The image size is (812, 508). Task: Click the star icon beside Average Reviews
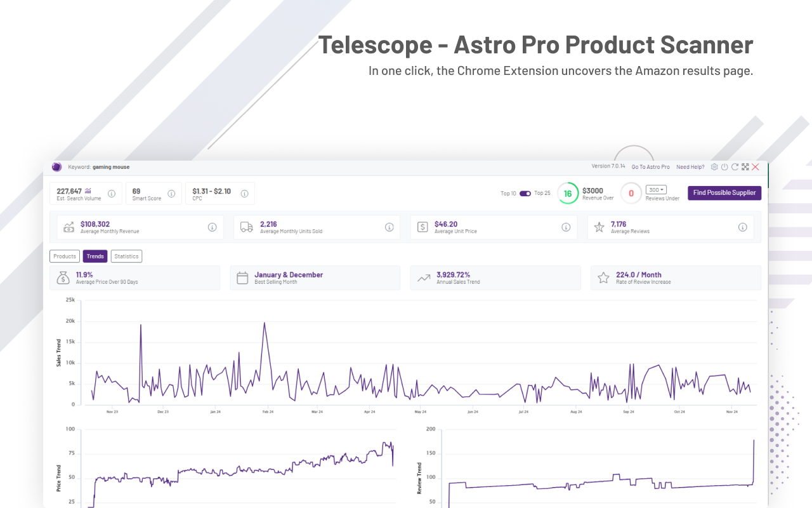click(x=599, y=227)
